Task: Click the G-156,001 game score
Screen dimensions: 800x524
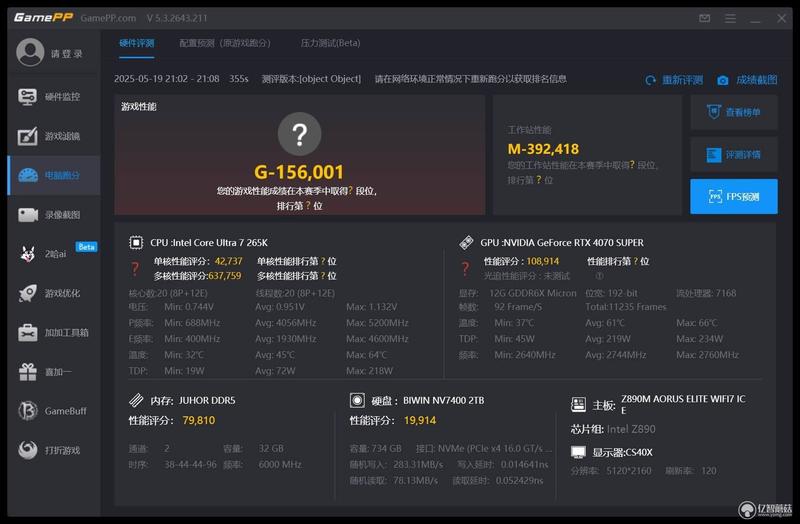Action: click(299, 172)
